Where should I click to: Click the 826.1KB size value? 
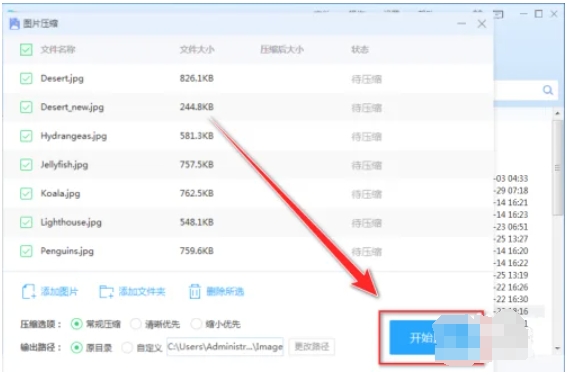pos(197,78)
